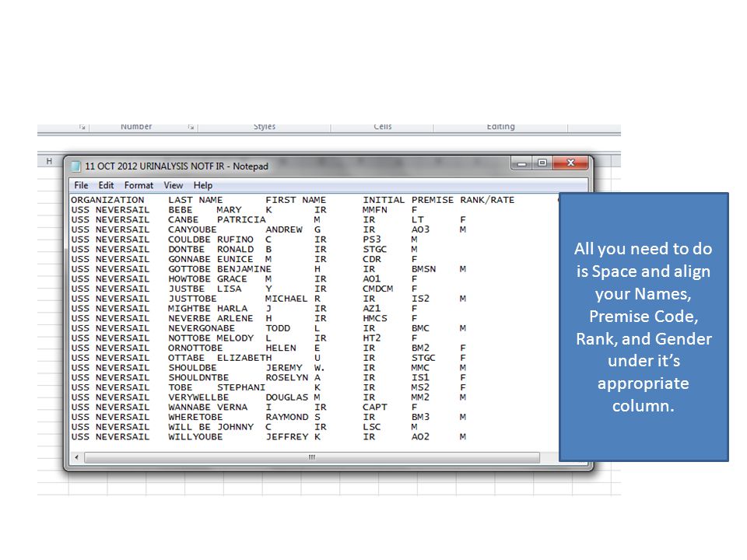Image resolution: width=747 pixels, height=560 pixels.
Task: Click the rank HT2
Action: (372, 338)
